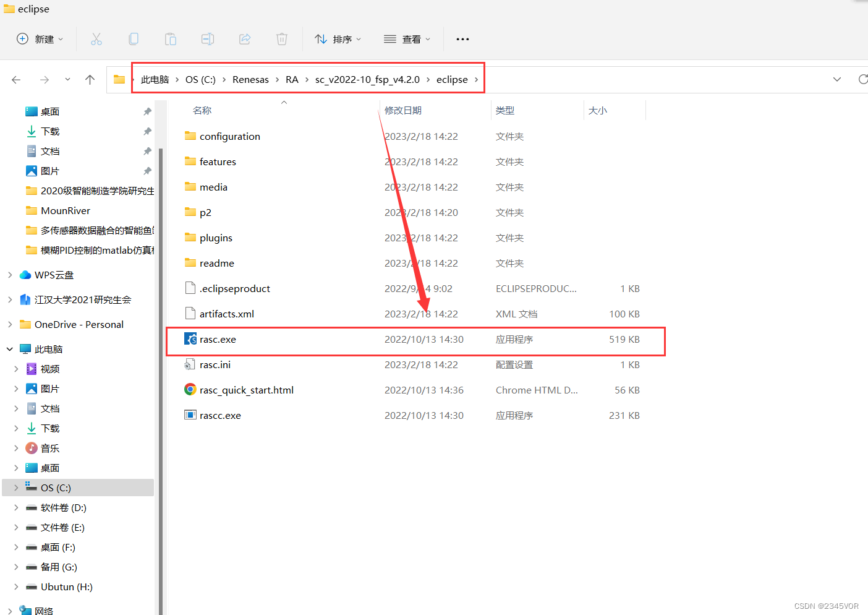Expand the 软件卷 (D:) drive node

17,507
